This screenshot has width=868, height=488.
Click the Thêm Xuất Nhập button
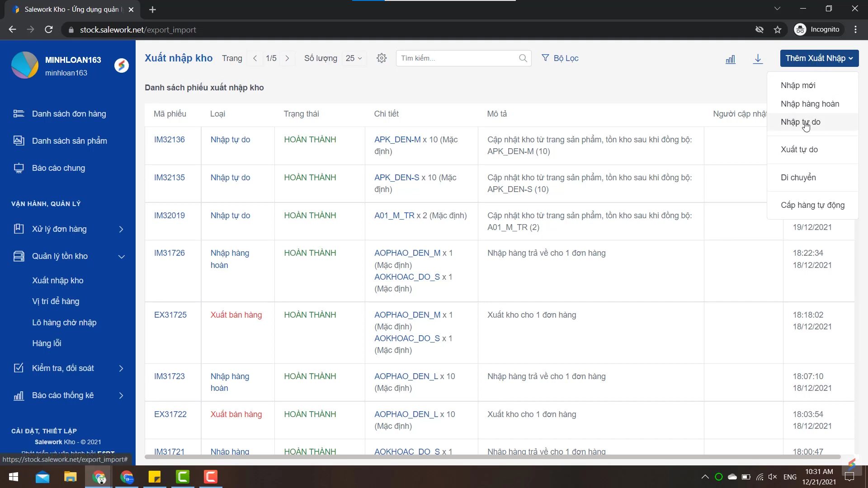click(819, 58)
